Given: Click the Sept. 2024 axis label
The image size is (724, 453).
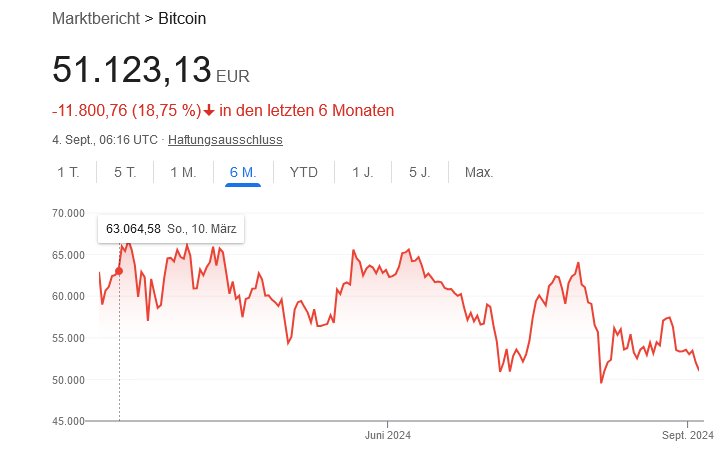Looking at the screenshot, I should pyautogui.click(x=688, y=435).
